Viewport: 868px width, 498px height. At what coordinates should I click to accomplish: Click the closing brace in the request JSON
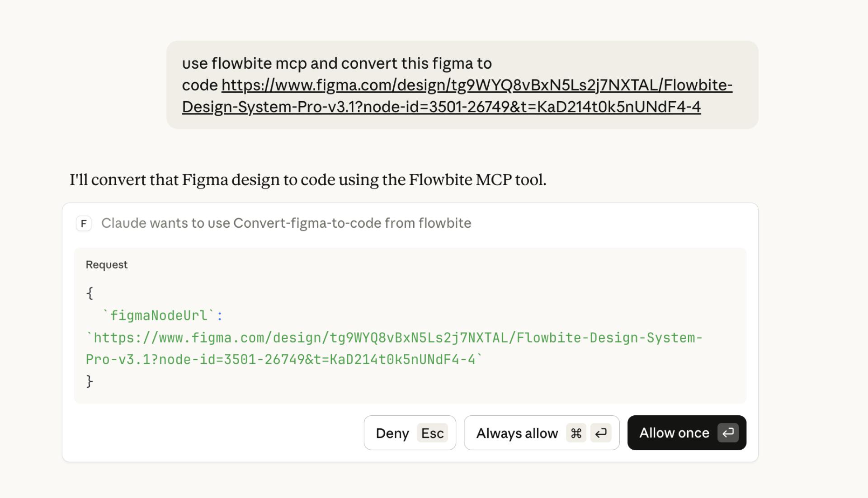coord(90,381)
